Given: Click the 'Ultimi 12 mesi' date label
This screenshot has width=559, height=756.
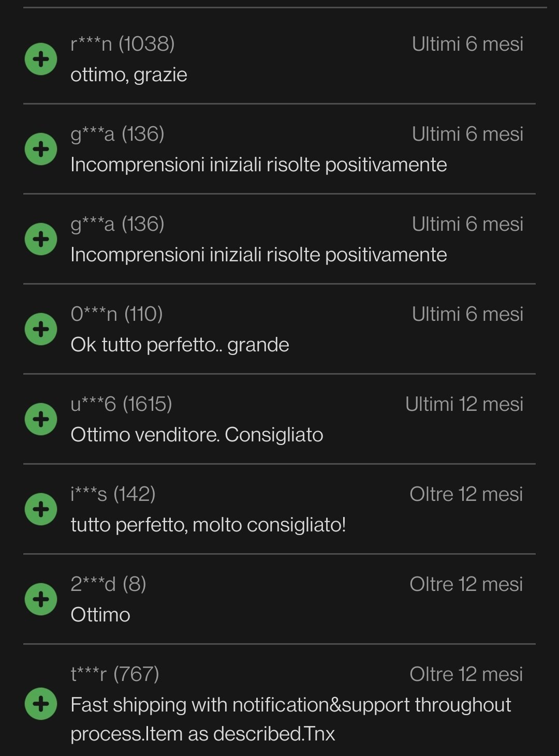Looking at the screenshot, I should (x=464, y=404).
